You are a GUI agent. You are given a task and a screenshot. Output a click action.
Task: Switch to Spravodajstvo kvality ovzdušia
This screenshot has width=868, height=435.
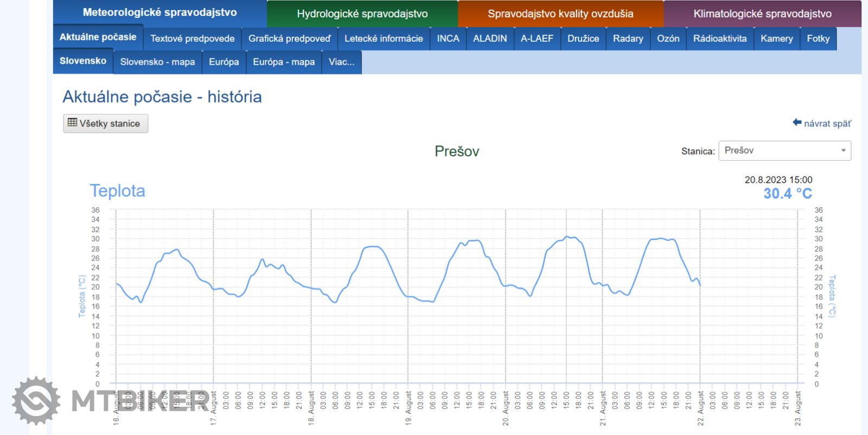(560, 14)
